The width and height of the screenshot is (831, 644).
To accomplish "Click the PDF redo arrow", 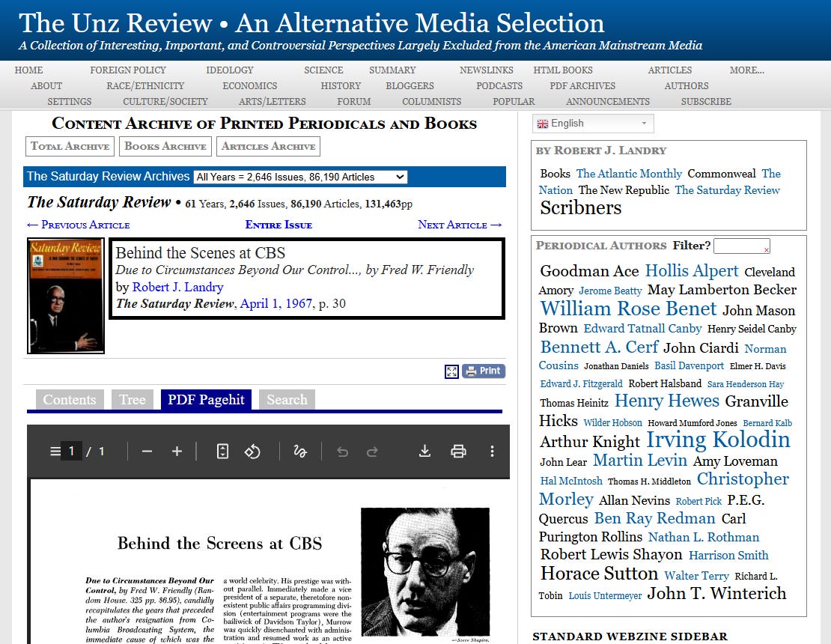I will [x=372, y=452].
